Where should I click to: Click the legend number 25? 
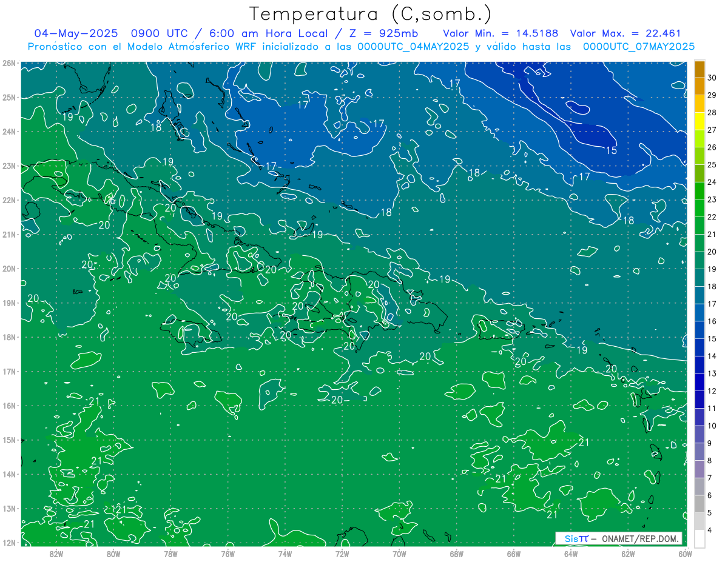[712, 165]
